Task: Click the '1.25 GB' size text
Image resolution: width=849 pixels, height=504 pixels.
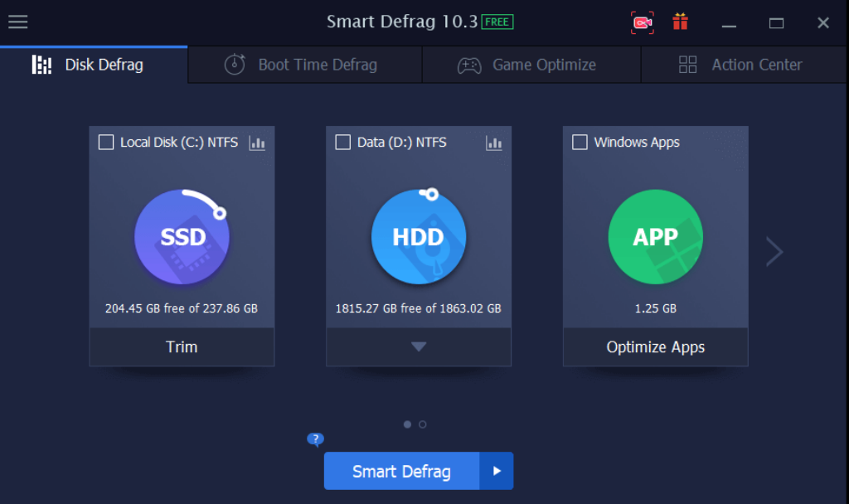Action: tap(656, 308)
